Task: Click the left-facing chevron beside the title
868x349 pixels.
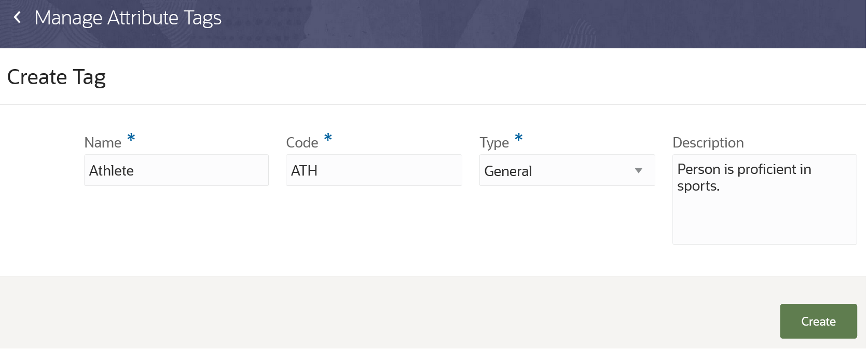Action: [17, 17]
